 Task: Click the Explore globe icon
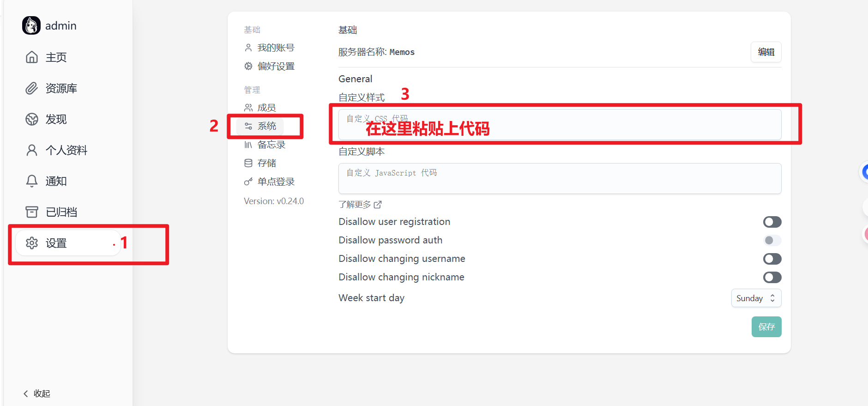(x=32, y=119)
